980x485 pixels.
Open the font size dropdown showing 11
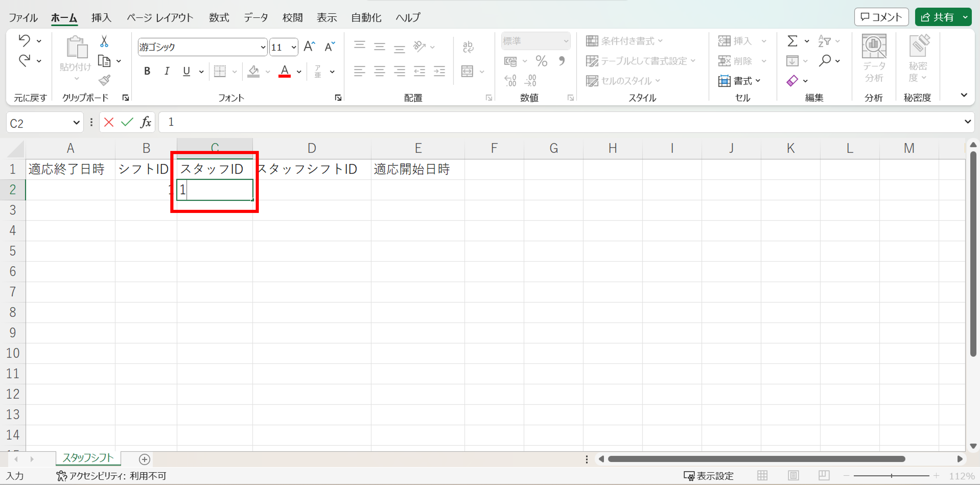294,47
